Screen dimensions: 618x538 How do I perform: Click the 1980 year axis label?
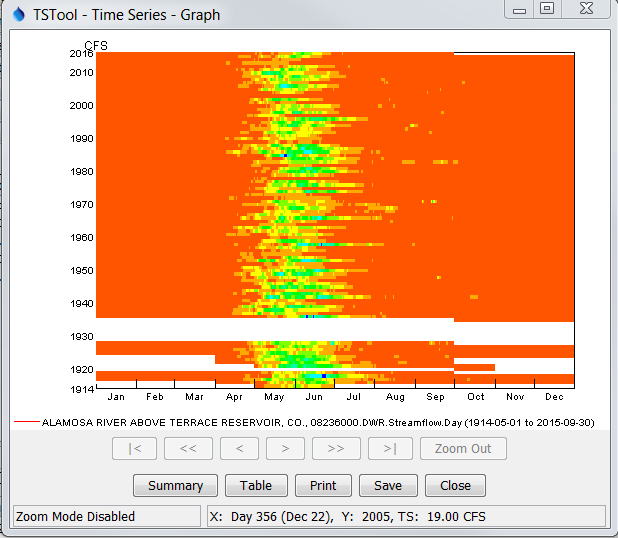82,172
